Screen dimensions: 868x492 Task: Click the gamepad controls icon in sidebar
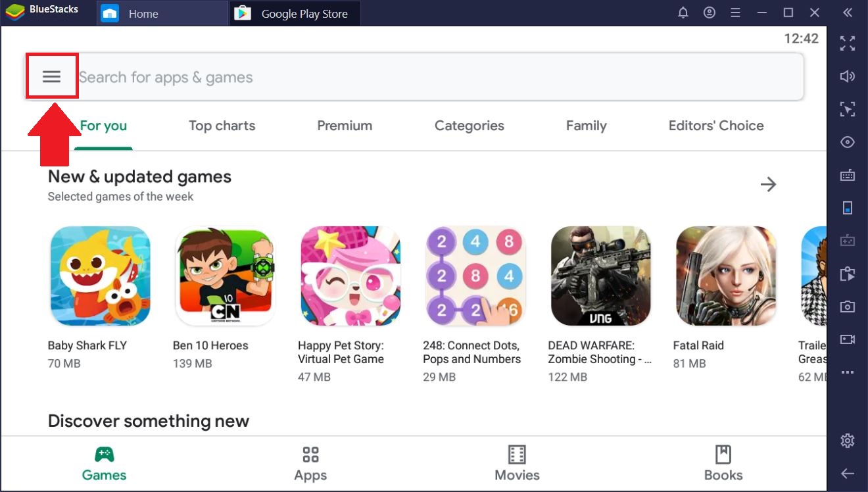coord(848,241)
